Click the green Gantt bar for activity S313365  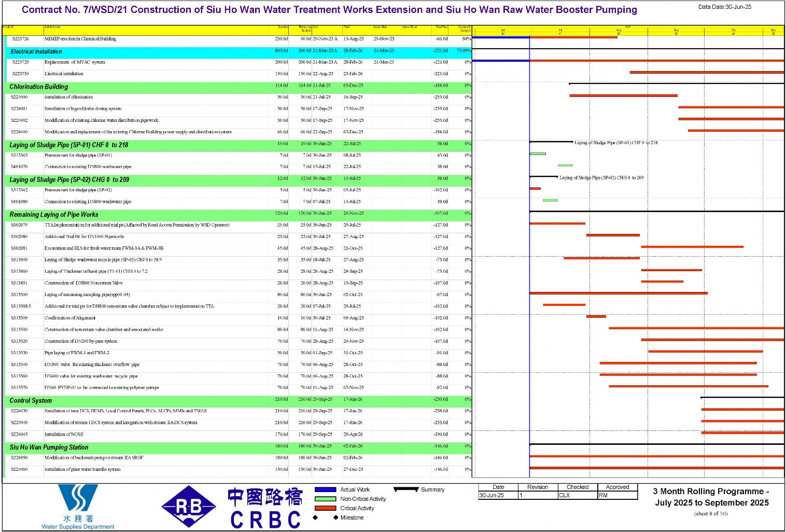pos(538,154)
